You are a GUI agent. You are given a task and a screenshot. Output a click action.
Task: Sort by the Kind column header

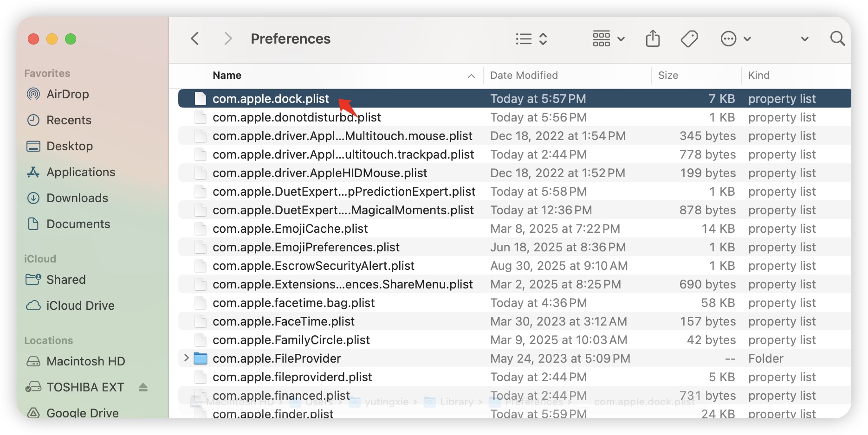pyautogui.click(x=759, y=75)
